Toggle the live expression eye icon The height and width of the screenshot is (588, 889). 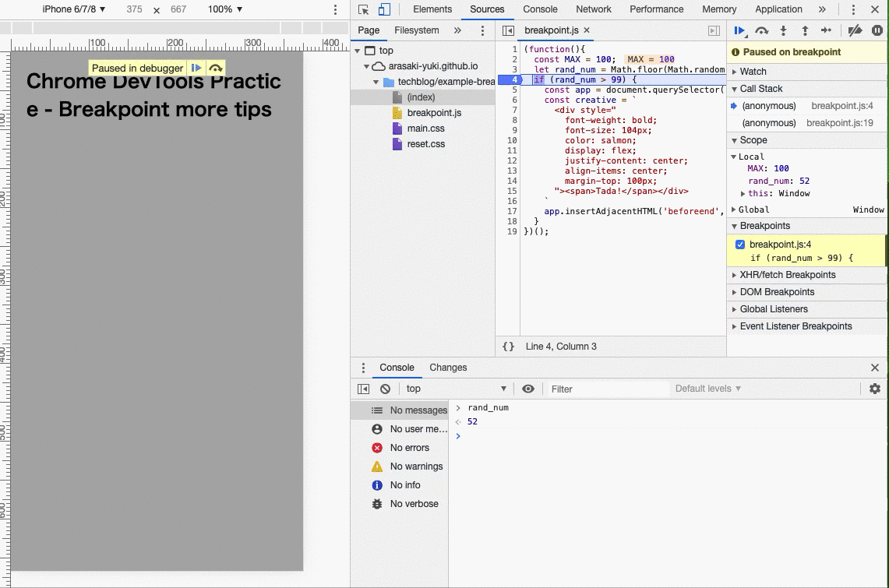pos(528,389)
